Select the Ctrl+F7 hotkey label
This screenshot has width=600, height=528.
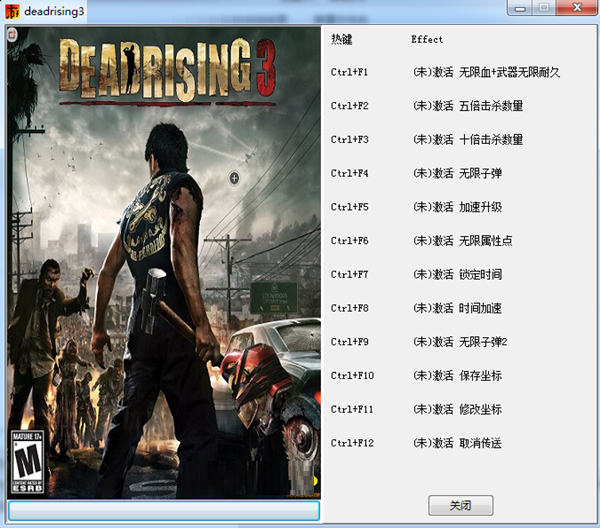(x=349, y=274)
